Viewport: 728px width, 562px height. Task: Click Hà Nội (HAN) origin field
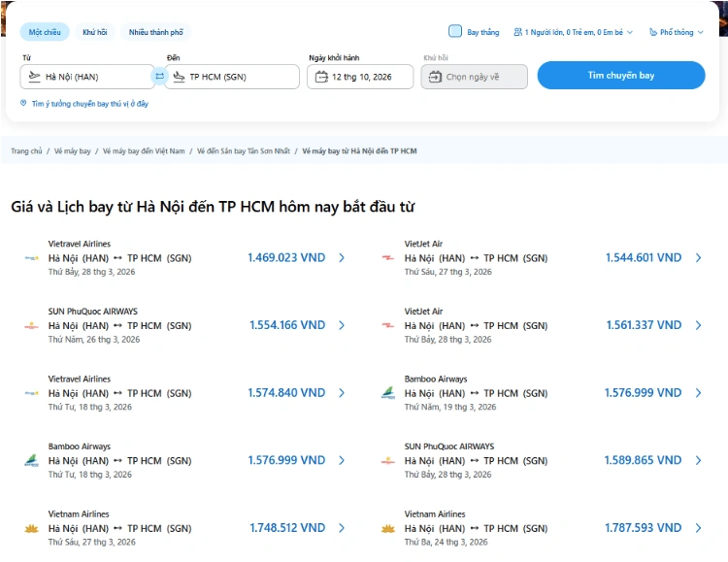(87, 77)
